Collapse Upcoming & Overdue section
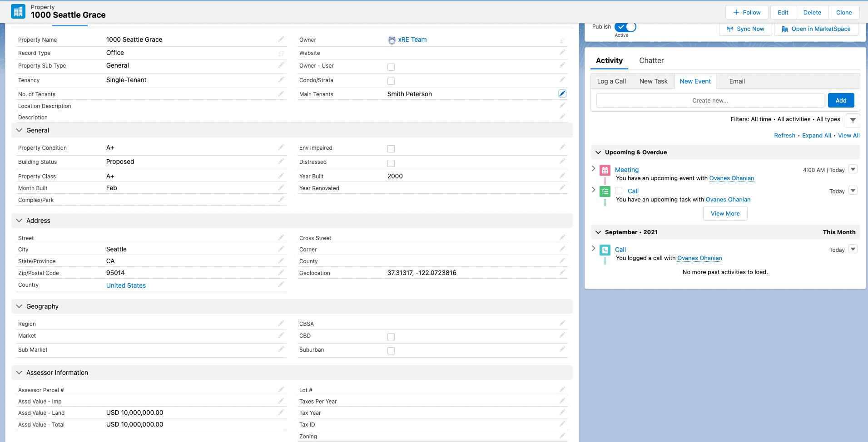The width and height of the screenshot is (868, 442). pyautogui.click(x=598, y=152)
